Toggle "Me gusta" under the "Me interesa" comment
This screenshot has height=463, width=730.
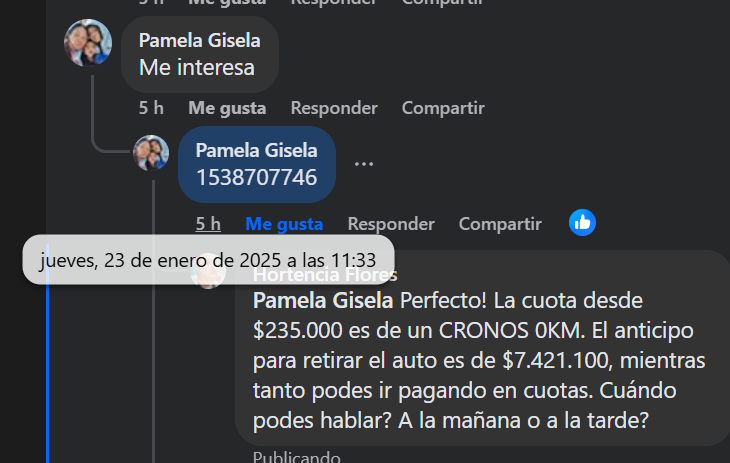[227, 107]
